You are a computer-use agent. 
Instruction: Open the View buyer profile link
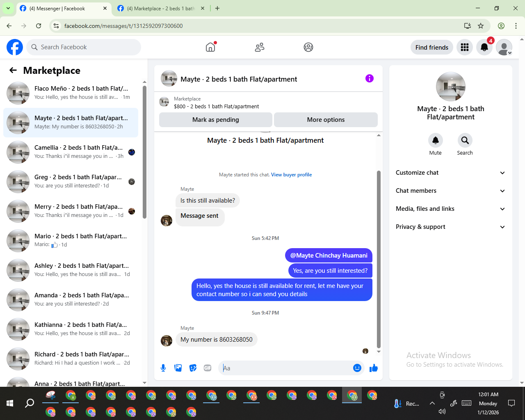291,175
